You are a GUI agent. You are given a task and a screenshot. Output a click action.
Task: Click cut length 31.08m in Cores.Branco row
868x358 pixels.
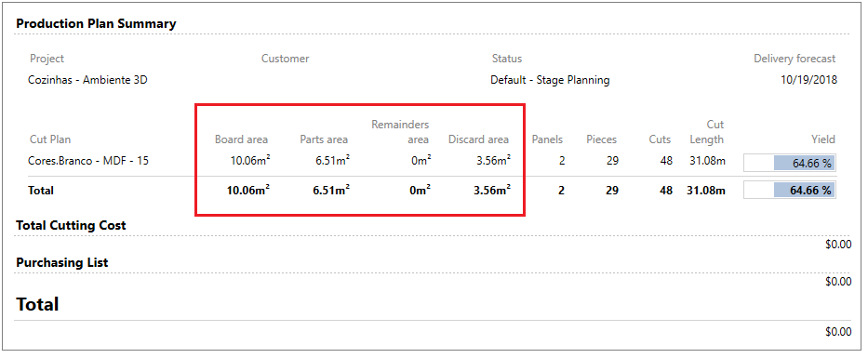[x=708, y=162]
